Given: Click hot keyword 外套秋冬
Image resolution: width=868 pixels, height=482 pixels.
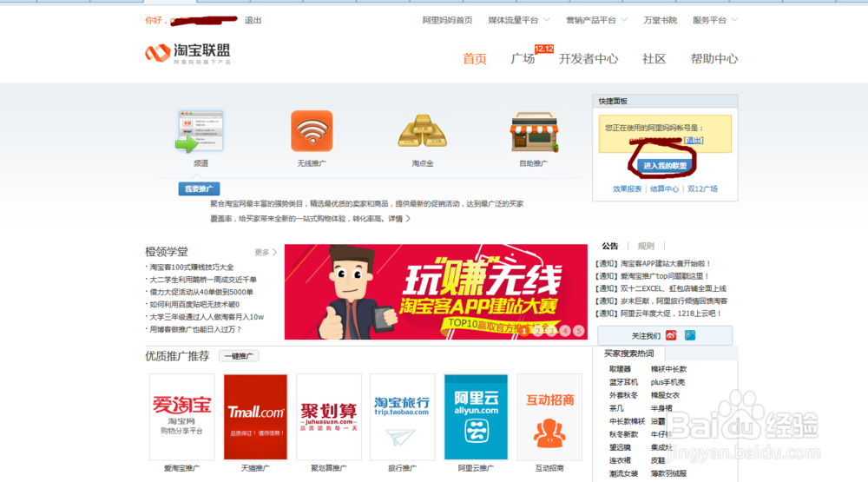Looking at the screenshot, I should (623, 395).
